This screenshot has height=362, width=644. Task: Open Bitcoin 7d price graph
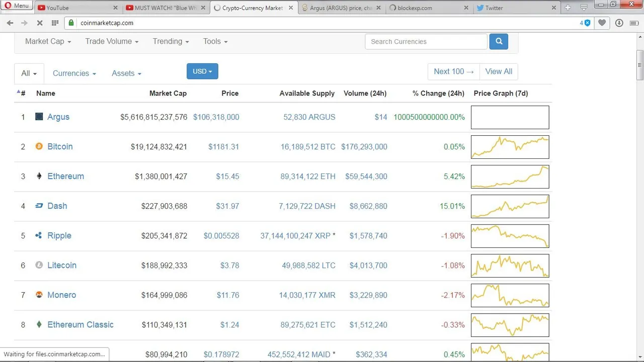tap(510, 147)
